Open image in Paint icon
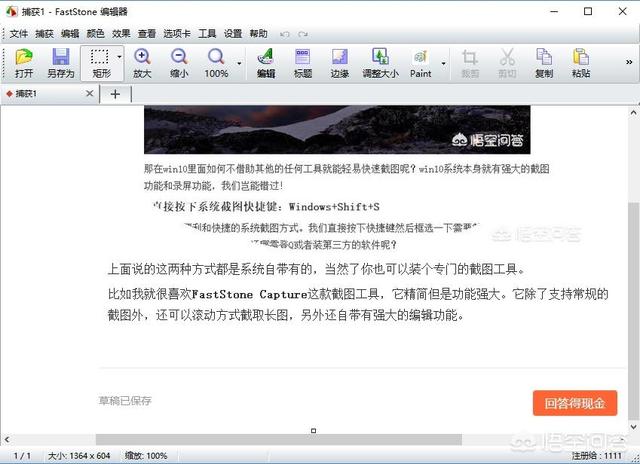The height and width of the screenshot is (464, 640). 420,63
